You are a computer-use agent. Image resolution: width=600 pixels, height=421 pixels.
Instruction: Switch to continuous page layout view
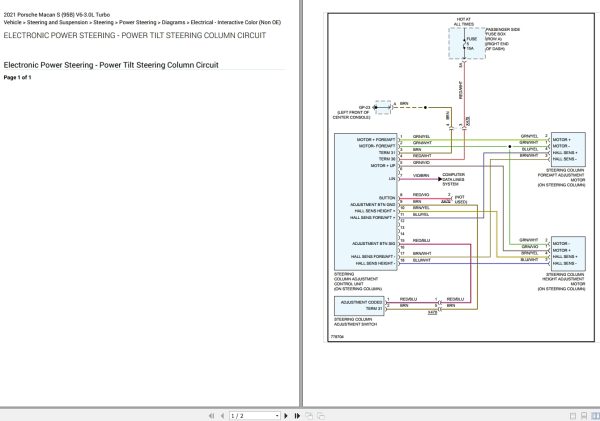(x=584, y=416)
